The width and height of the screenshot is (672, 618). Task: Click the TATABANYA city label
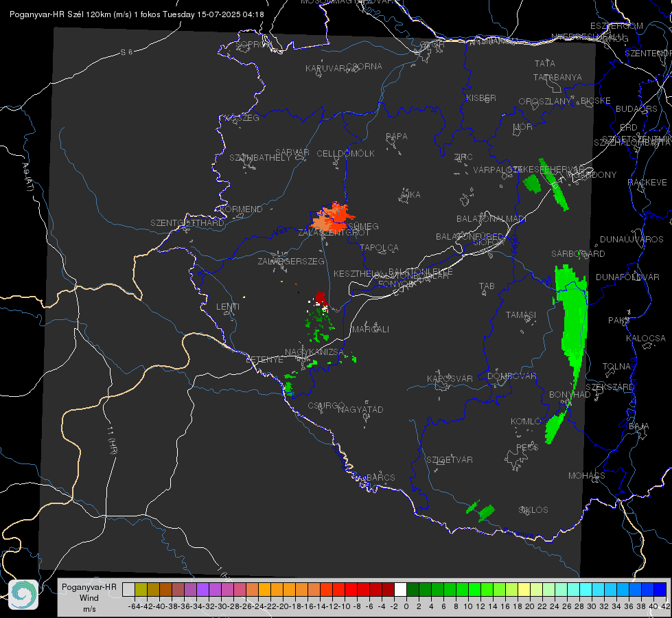point(557,77)
